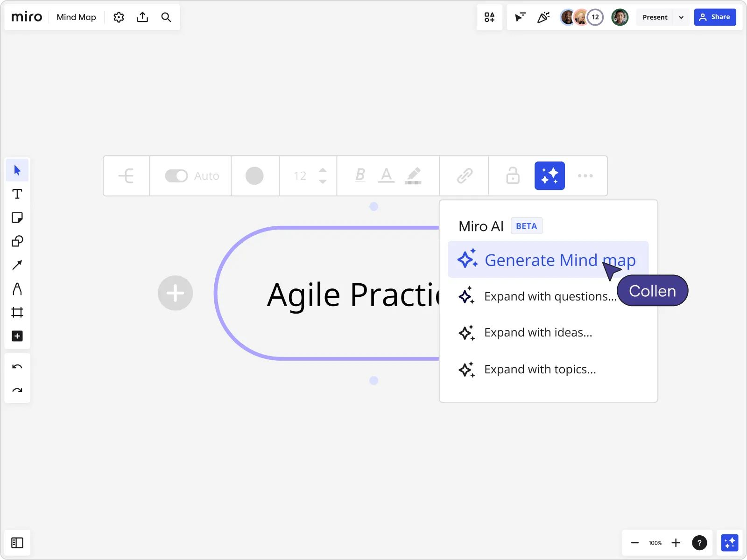Toggle the Auto layout switch

pos(176,176)
